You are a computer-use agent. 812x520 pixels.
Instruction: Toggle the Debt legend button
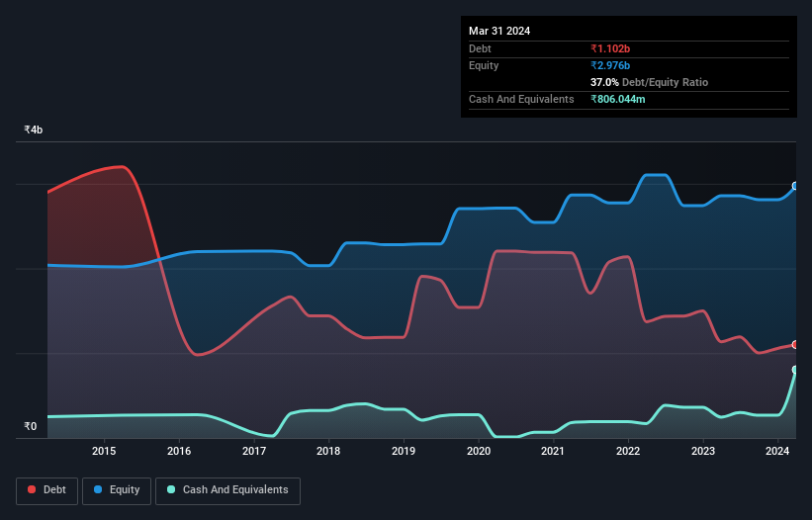[x=47, y=491]
